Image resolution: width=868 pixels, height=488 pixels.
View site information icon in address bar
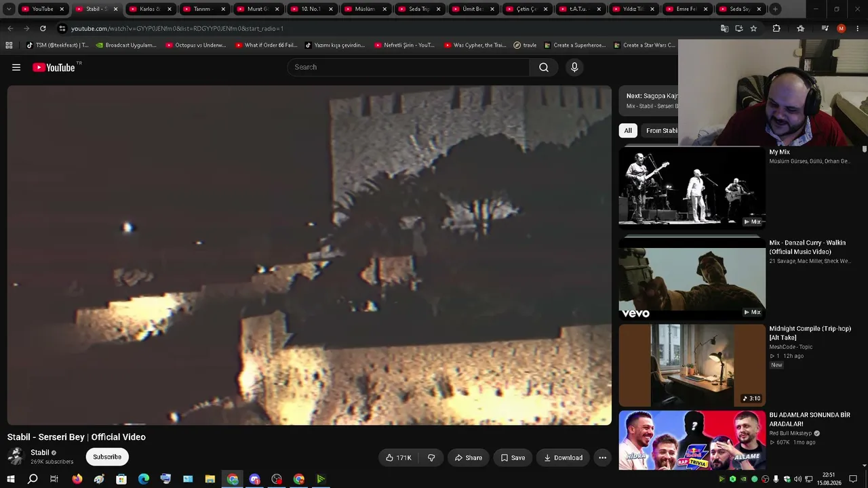pyautogui.click(x=62, y=28)
